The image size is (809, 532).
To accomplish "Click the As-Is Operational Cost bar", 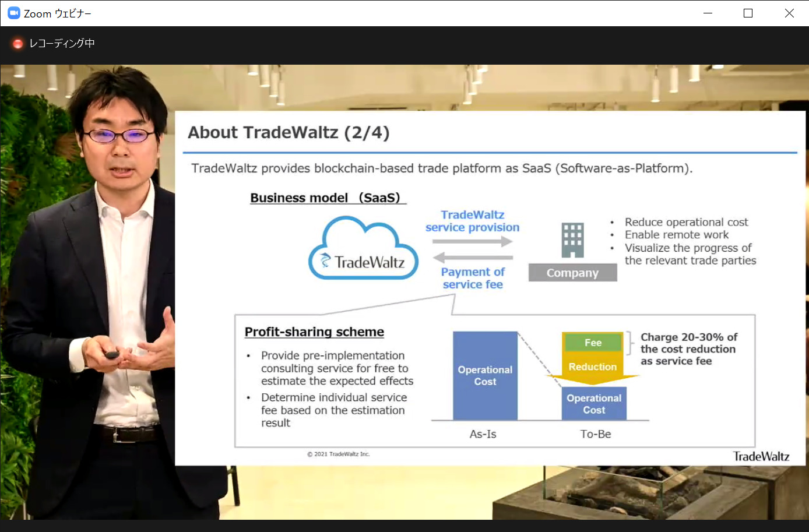I will click(485, 376).
